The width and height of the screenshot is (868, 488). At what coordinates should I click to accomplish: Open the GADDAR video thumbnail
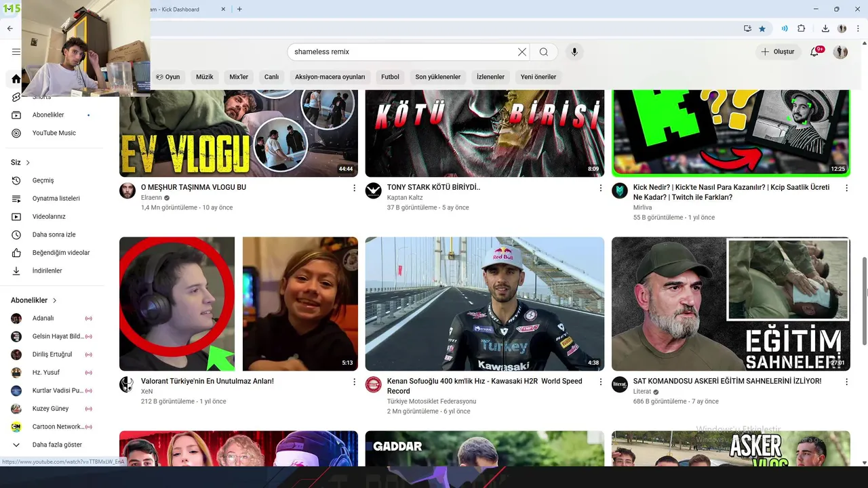[x=485, y=448]
